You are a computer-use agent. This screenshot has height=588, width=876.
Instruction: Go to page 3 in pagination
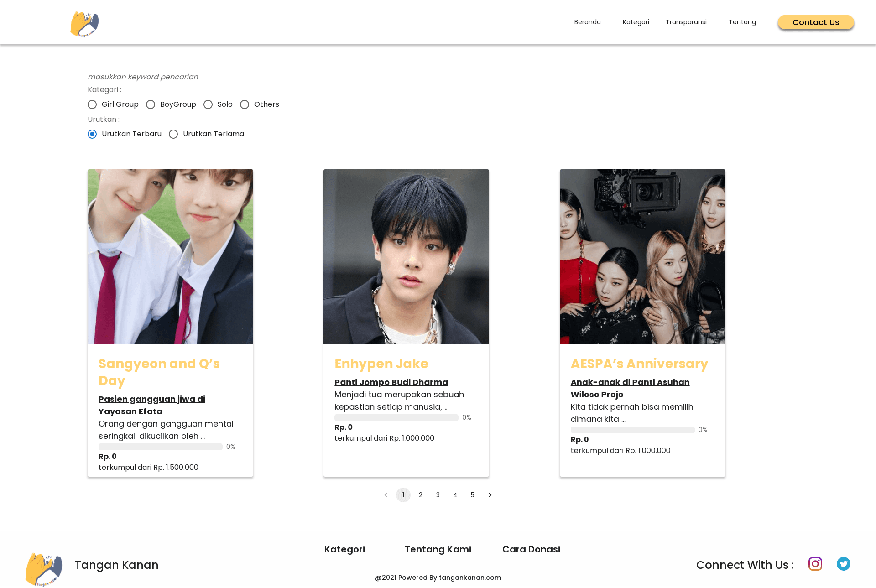coord(438,495)
